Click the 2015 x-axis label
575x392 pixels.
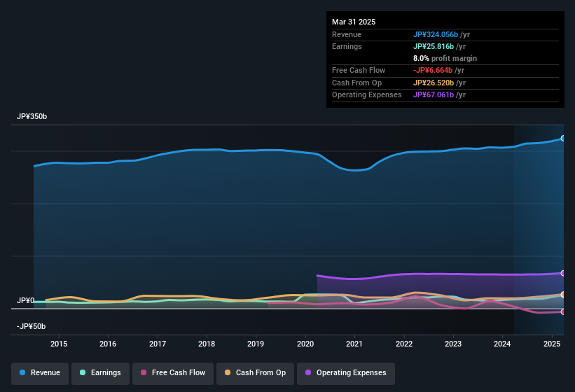59,344
